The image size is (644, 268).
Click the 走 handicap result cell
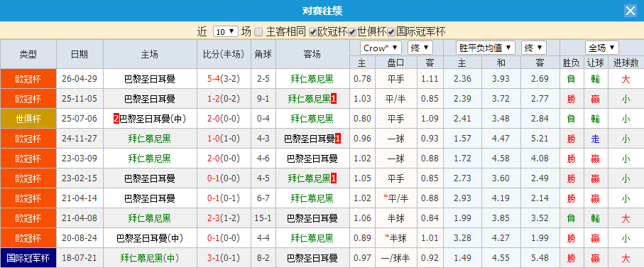point(596,139)
